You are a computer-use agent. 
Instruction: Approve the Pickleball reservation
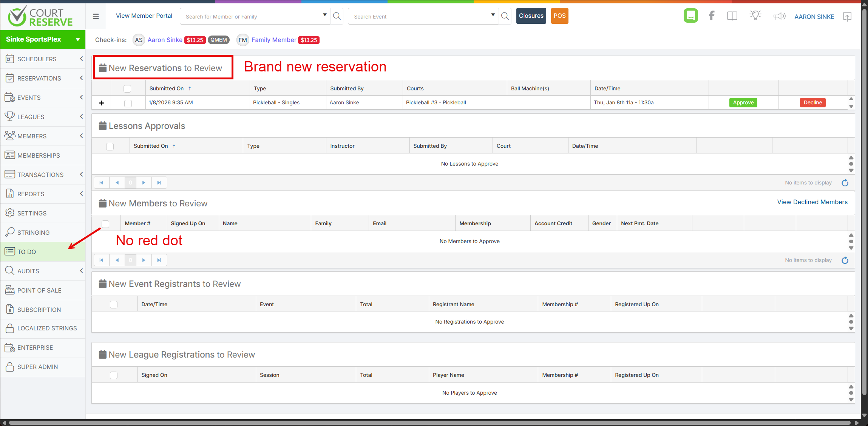[x=743, y=102]
